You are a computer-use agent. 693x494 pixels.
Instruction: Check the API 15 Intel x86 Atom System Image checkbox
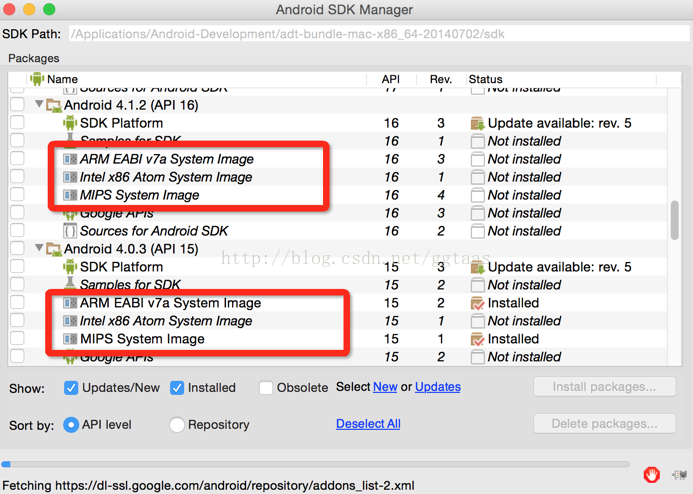click(17, 320)
